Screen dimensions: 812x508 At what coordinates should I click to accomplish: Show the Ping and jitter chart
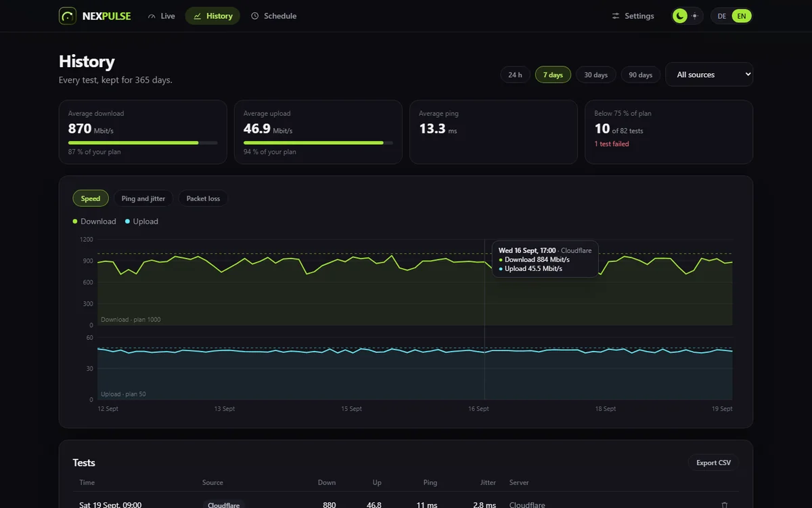click(143, 198)
